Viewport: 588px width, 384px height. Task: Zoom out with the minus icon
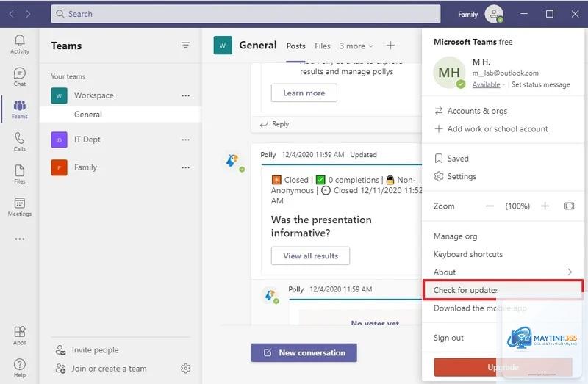coord(490,206)
